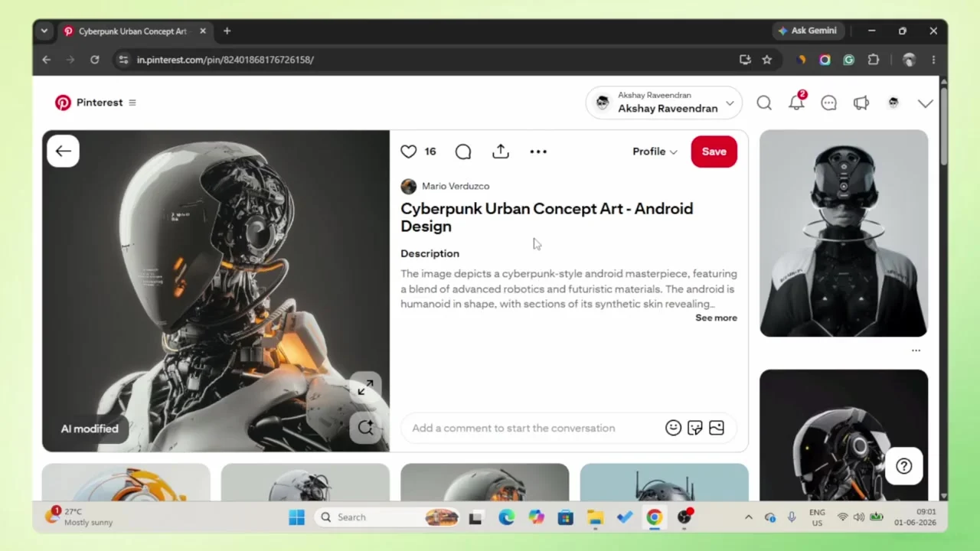
Task: Click the share upload arrow icon
Action: click(501, 151)
